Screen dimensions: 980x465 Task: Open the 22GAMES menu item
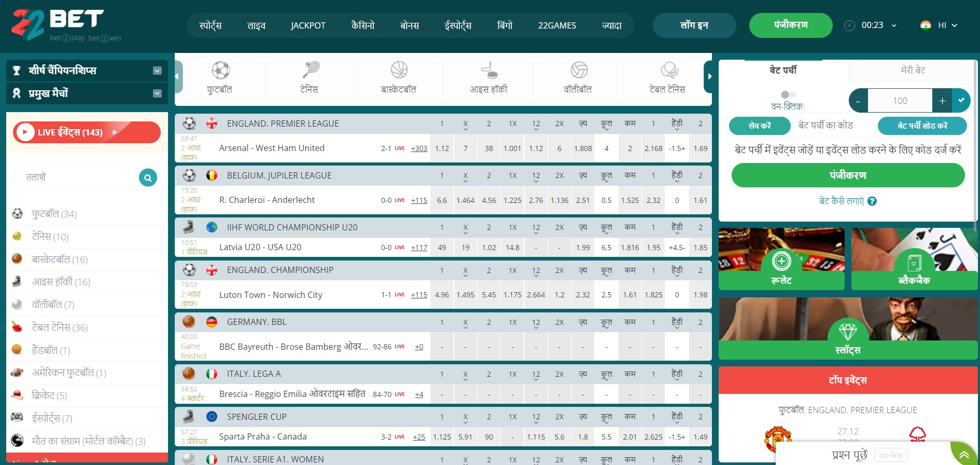[x=557, y=25]
